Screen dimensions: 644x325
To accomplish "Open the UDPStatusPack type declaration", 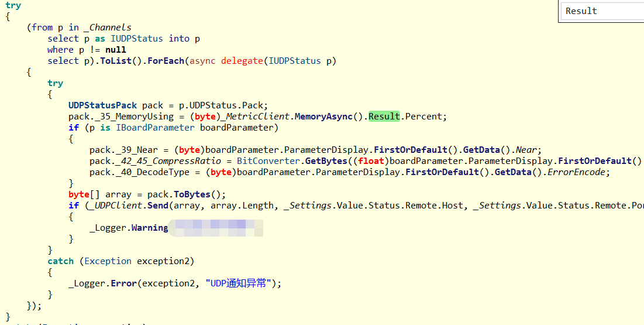I will pos(102,105).
